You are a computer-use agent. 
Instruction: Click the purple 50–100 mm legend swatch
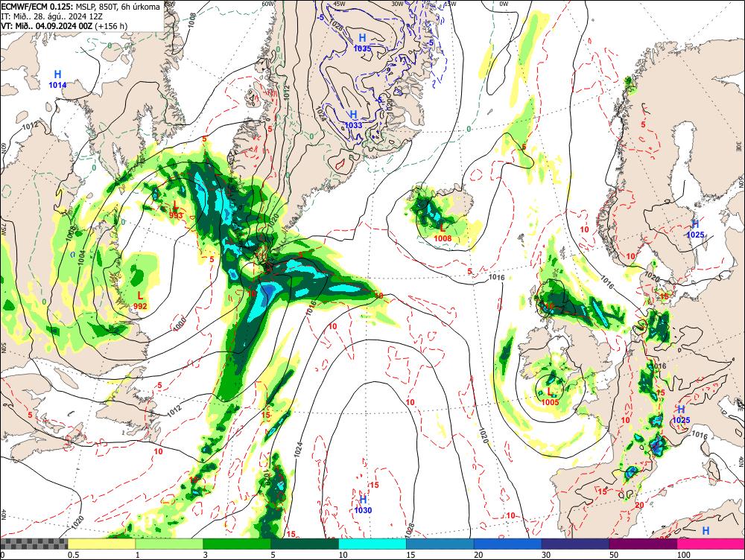pos(643,544)
